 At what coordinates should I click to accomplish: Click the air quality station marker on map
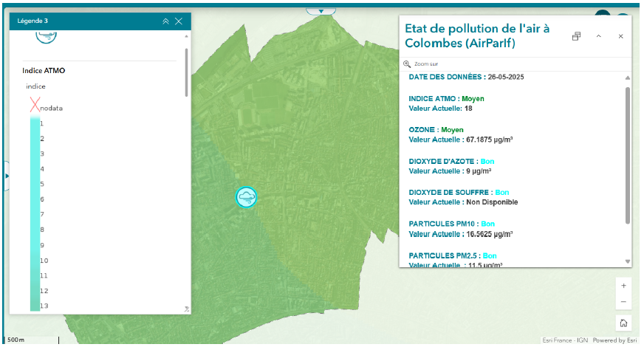point(246,196)
